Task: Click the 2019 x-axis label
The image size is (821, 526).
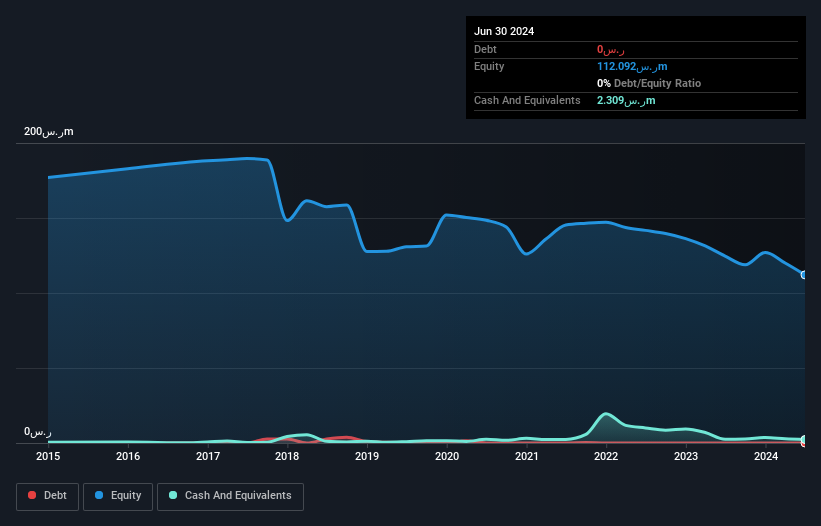Action: pos(367,456)
